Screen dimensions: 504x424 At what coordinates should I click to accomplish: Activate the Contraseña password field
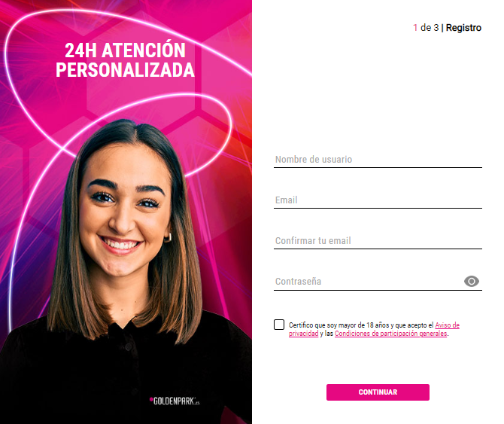(368, 282)
